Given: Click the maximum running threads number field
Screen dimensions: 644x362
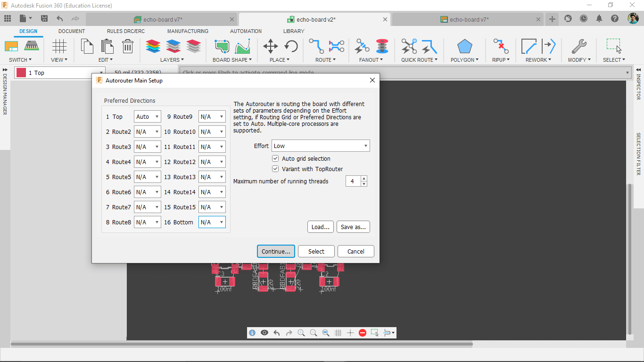Looking at the screenshot, I should [x=353, y=181].
